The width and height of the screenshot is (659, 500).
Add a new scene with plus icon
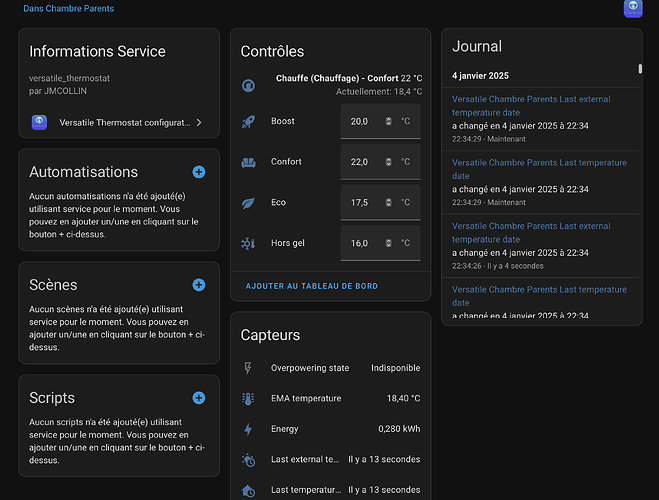(199, 285)
